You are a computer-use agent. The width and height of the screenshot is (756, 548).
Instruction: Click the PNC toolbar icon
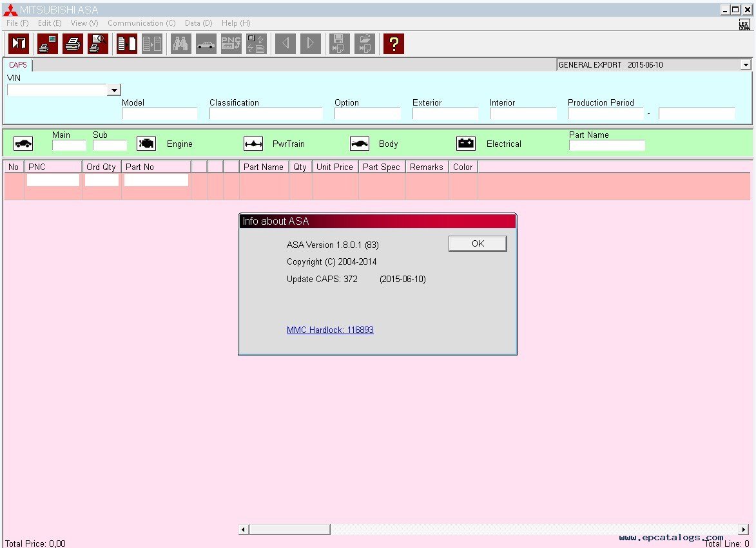[231, 44]
